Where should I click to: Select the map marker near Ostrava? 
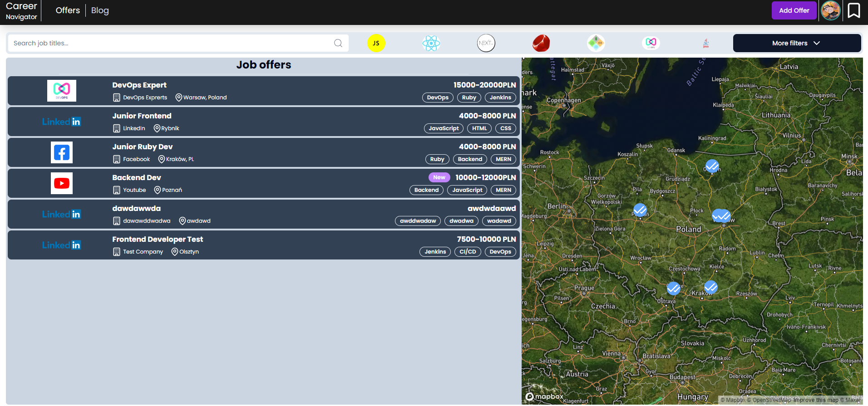(673, 289)
